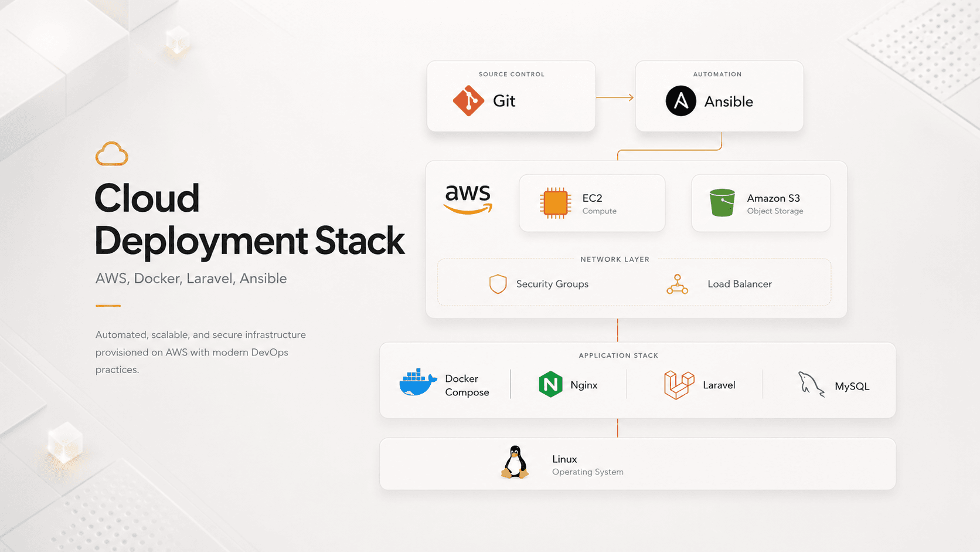Click the "AUTOMATION" heading

[x=717, y=74]
